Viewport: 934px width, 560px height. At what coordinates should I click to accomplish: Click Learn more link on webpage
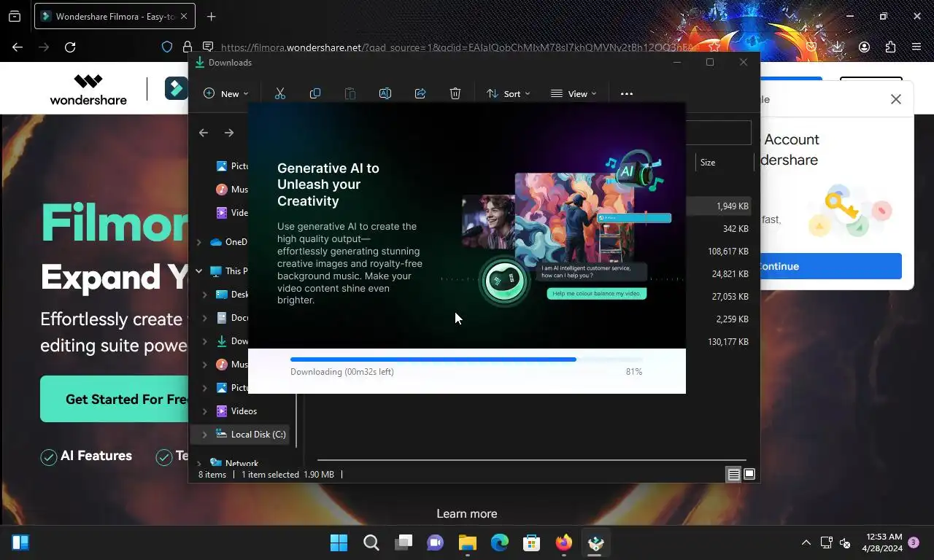click(467, 513)
